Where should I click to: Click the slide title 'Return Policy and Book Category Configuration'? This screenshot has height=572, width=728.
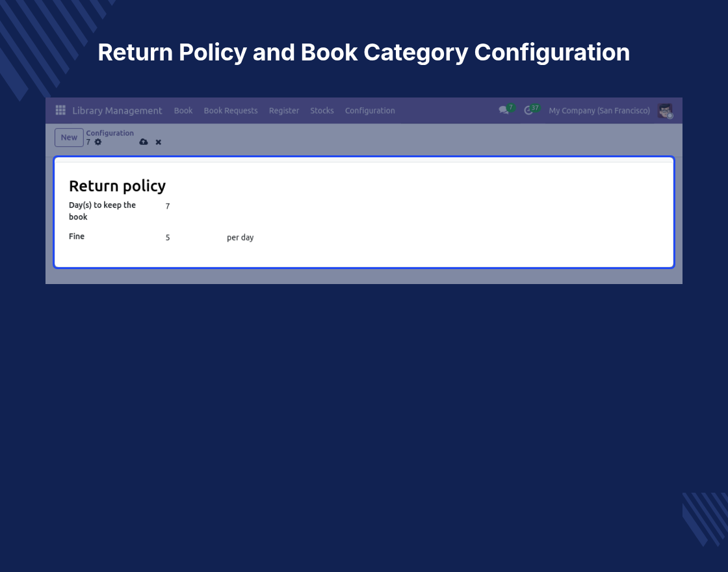(363, 52)
